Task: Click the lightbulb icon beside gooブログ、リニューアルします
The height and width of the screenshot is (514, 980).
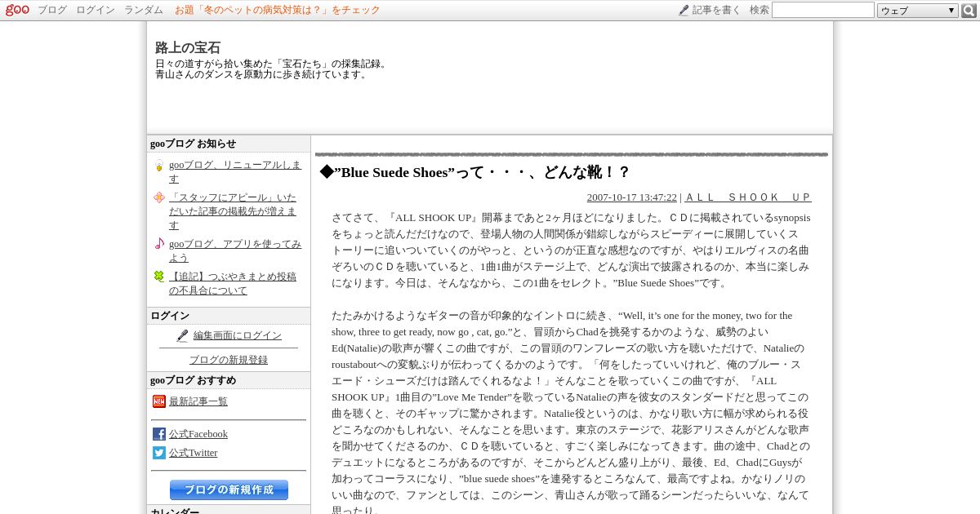Action: click(158, 166)
